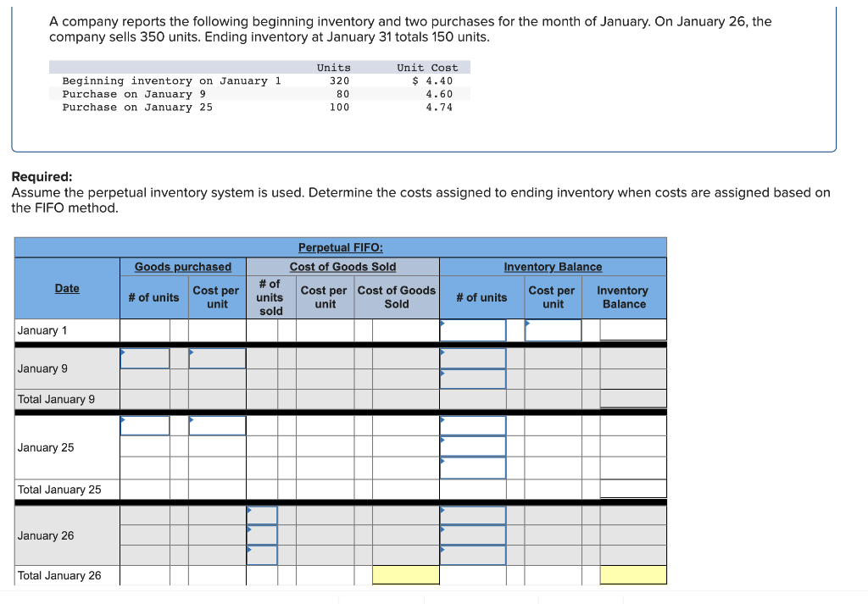Select the yellow Total January 26 Cost of Goods Sold cell
Viewport: 868px width, 604px height.
coord(405,574)
